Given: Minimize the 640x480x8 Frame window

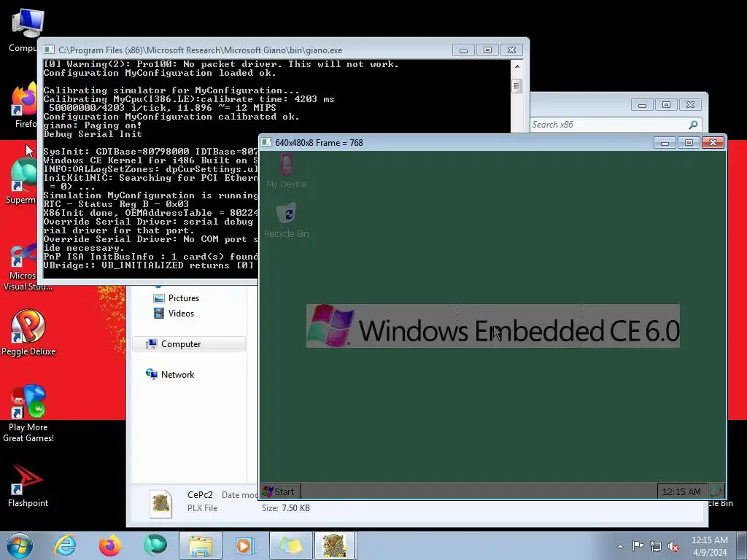Looking at the screenshot, I should click(665, 142).
